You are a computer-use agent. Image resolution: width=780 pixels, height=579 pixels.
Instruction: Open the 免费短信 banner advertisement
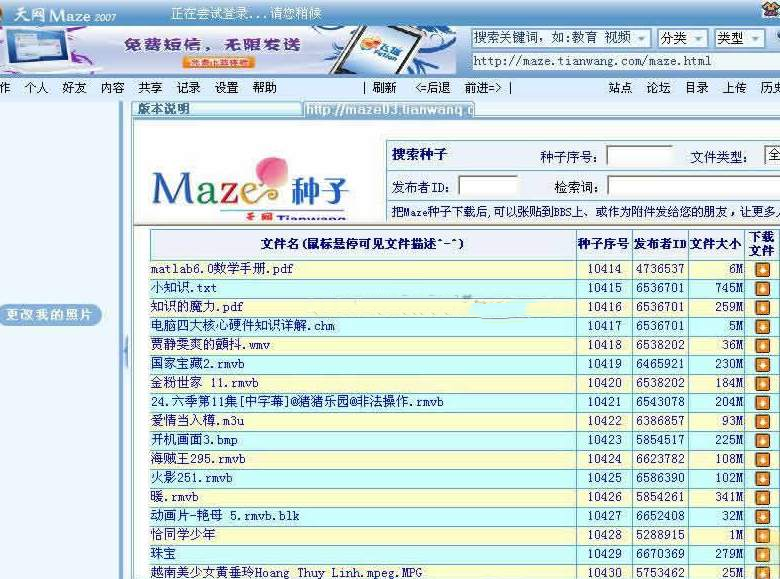point(228,50)
